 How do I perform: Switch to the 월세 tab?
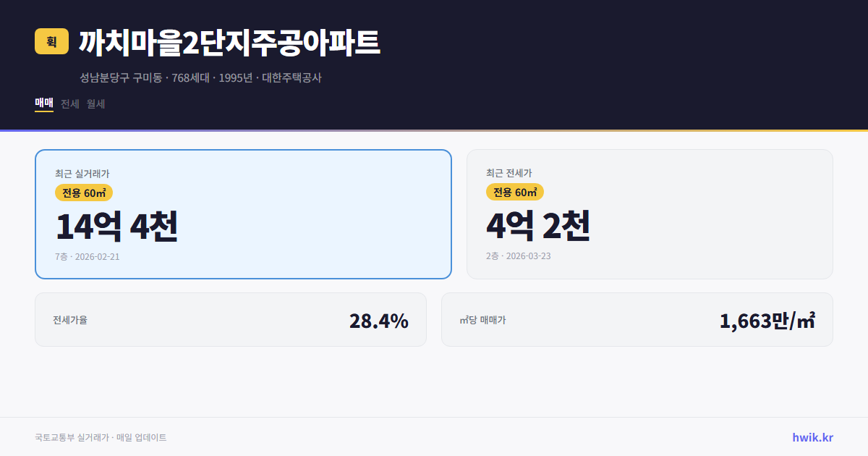pos(96,104)
